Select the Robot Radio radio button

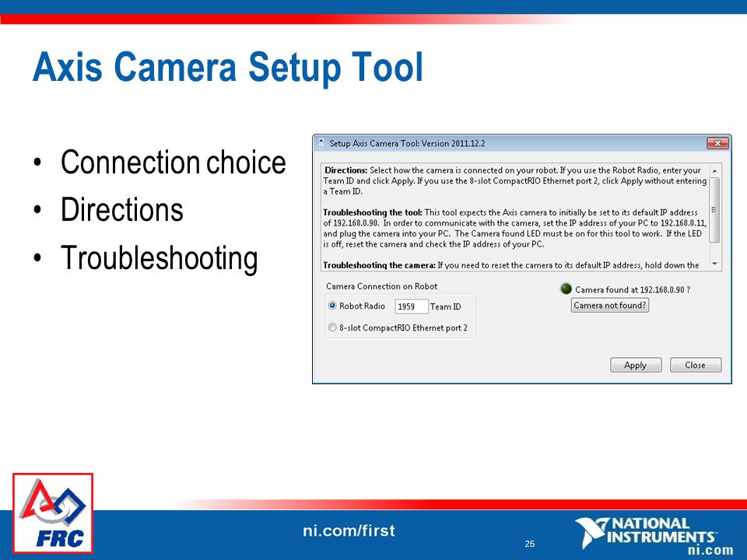tap(332, 306)
